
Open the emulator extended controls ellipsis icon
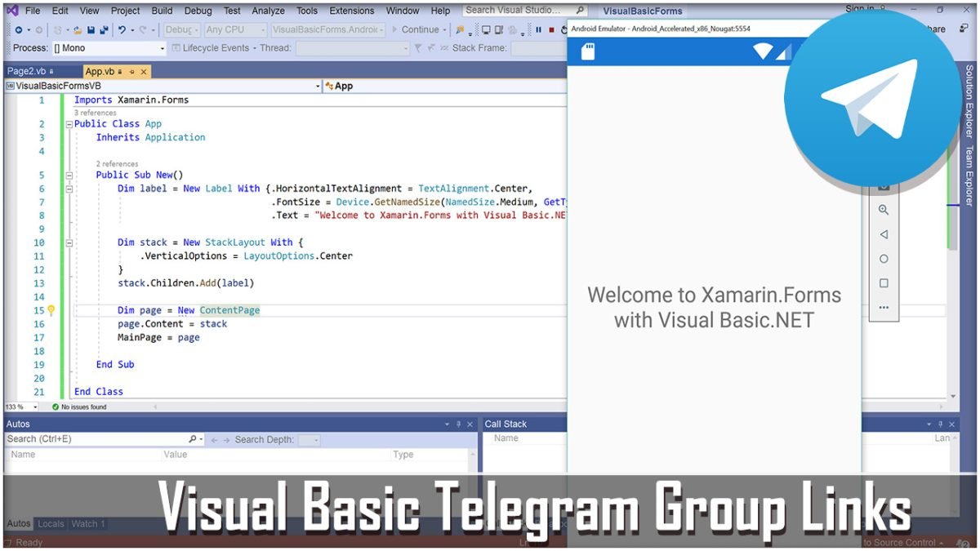tap(884, 308)
